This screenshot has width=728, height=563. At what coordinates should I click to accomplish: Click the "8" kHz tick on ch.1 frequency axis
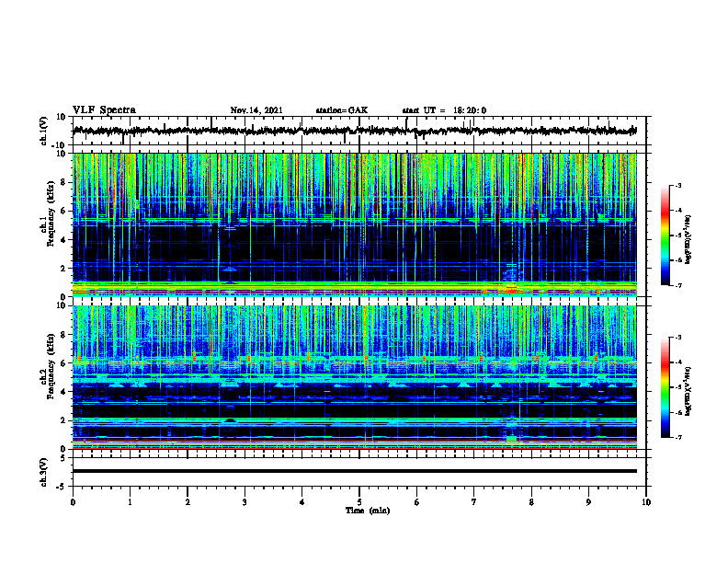63,182
